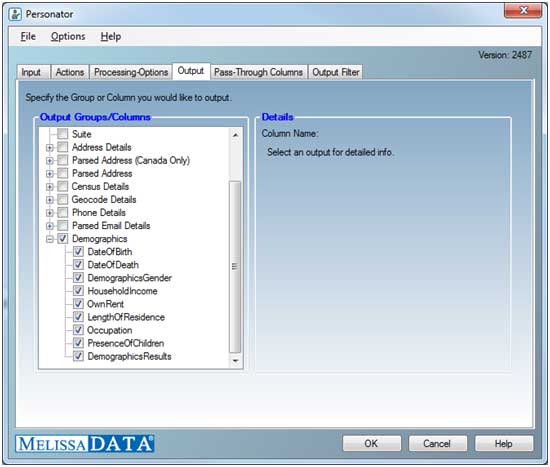The image size is (550, 467).
Task: Open the Help menu
Action: coord(111,36)
